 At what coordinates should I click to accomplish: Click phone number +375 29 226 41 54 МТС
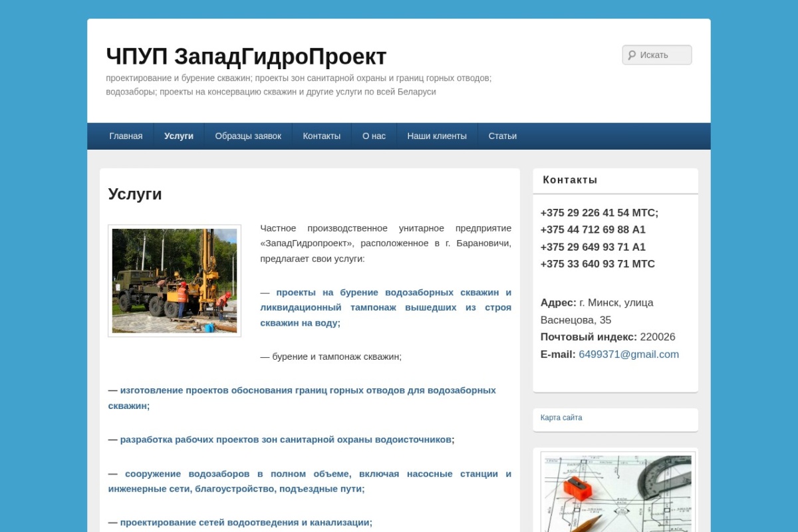(x=599, y=213)
